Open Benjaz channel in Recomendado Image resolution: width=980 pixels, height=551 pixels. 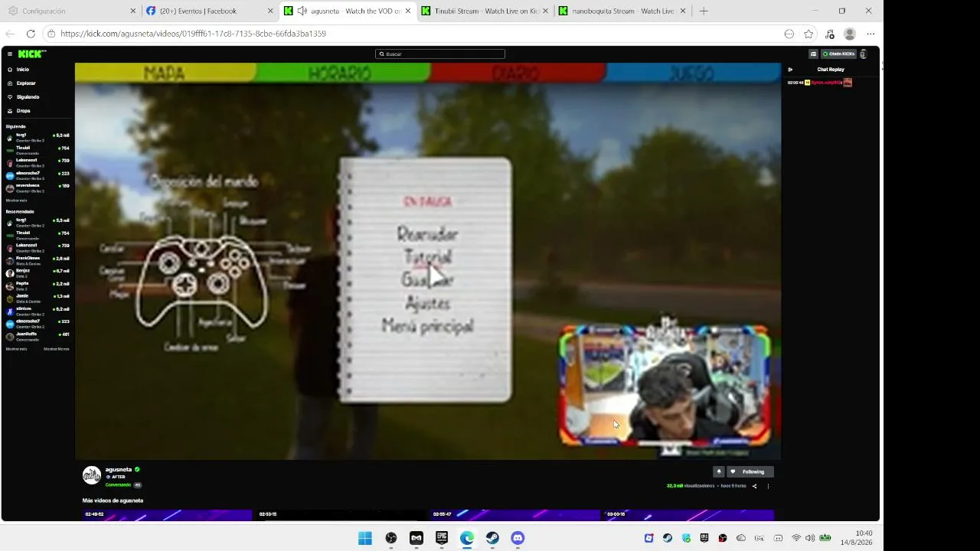pyautogui.click(x=38, y=272)
